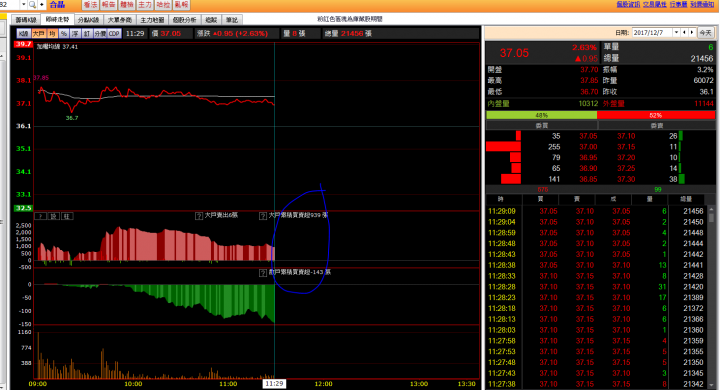This screenshot has height=390, width=720.
Task: Toggle the 均 average line button
Action: point(52,34)
